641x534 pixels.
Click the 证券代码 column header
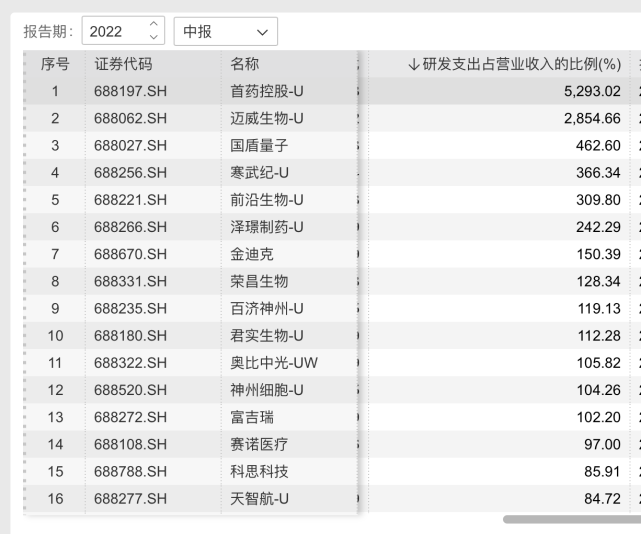[123, 65]
